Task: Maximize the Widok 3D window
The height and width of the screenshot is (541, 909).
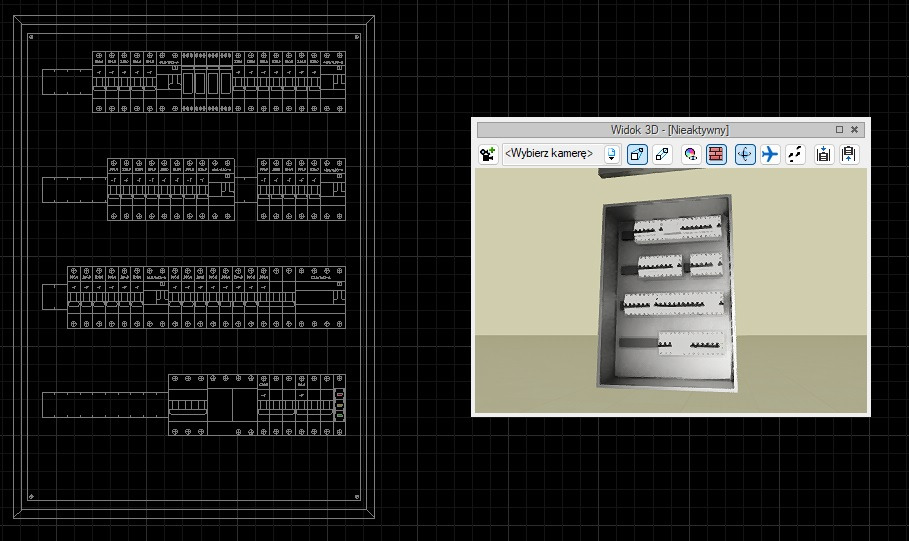Action: [840, 130]
